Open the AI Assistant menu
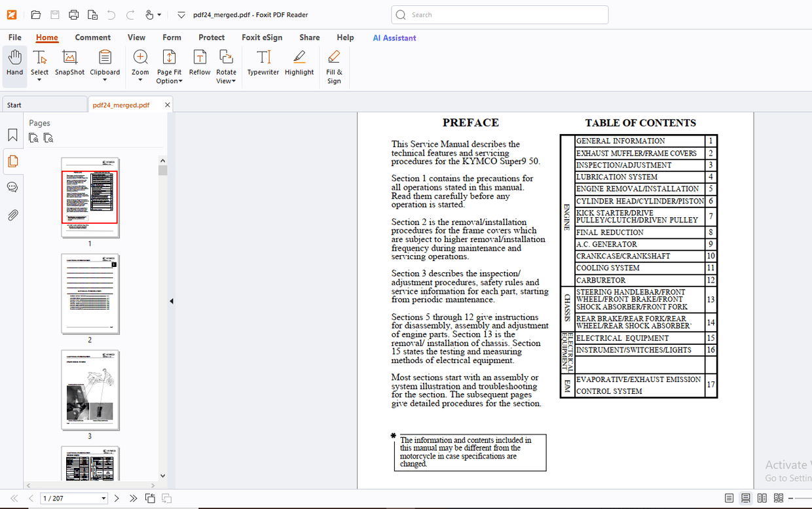 (x=394, y=37)
